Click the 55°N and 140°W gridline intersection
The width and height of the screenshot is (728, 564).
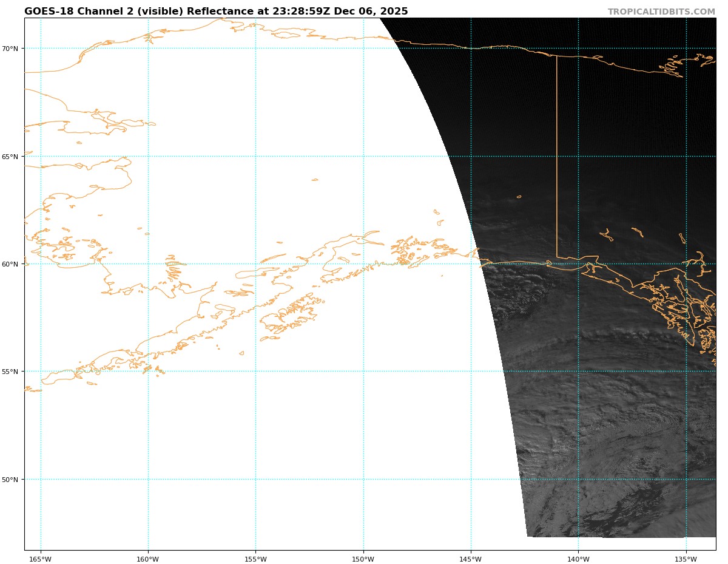tap(578, 372)
